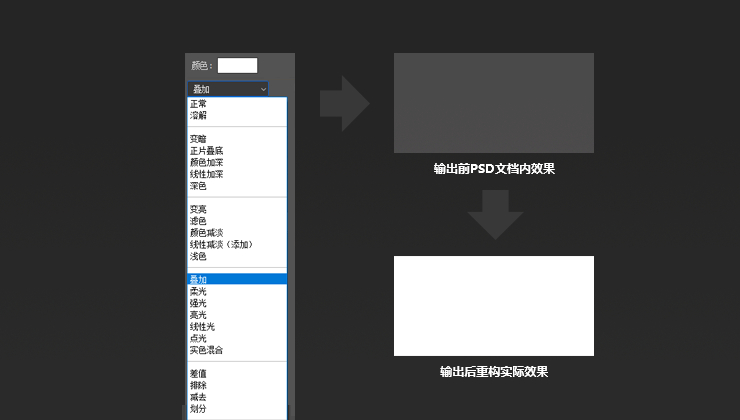Viewport: 740px width, 420px height.
Task: Collapse the 叠加 blend mode dropdown
Action: click(229, 89)
